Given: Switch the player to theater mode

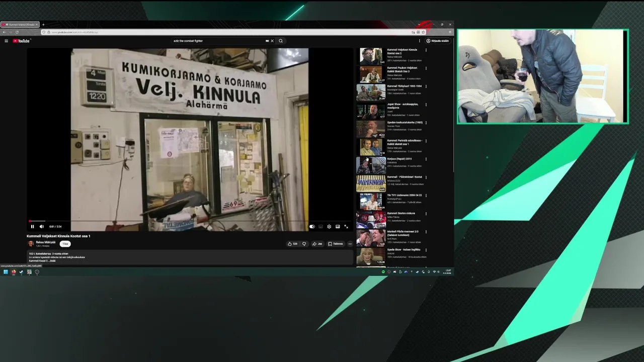Looking at the screenshot, I should (x=338, y=227).
